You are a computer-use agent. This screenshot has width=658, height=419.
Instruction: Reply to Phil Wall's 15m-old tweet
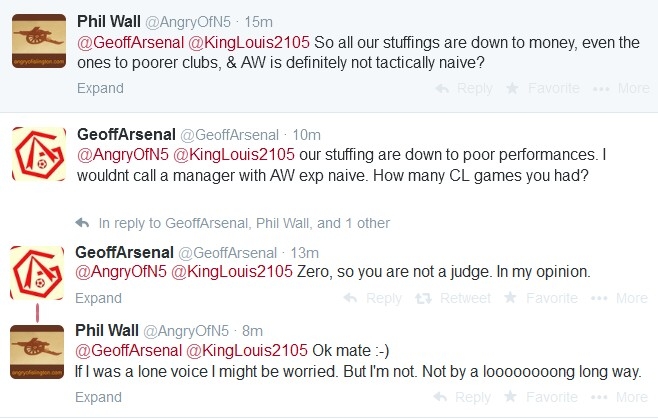pyautogui.click(x=463, y=88)
